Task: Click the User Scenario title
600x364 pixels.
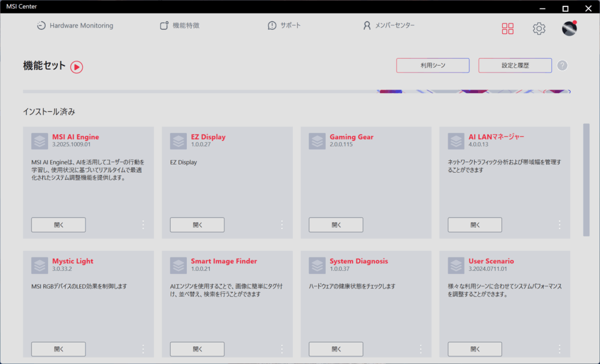Action: click(491, 261)
